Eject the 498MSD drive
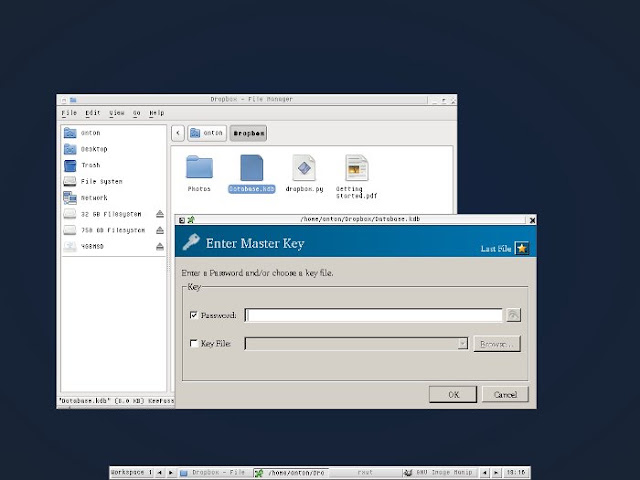Viewport: 640px width, 480px height. pos(160,247)
